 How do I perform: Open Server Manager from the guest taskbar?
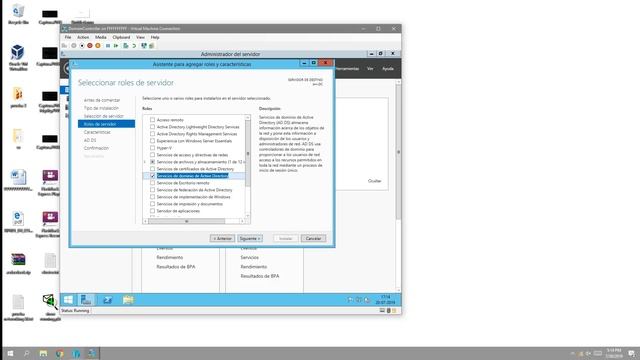point(86,300)
